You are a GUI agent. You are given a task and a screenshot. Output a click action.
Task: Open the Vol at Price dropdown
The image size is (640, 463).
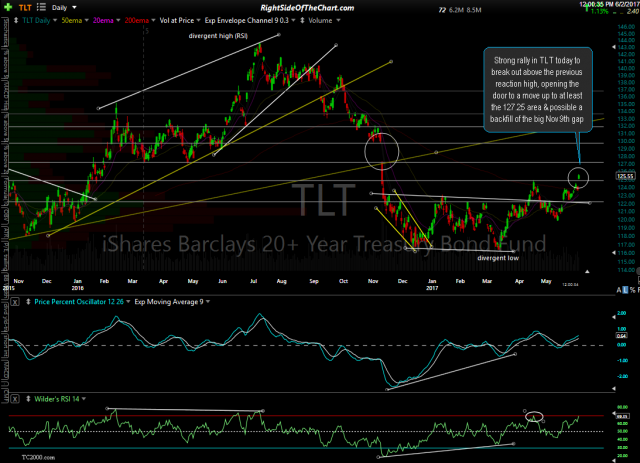pos(198,20)
